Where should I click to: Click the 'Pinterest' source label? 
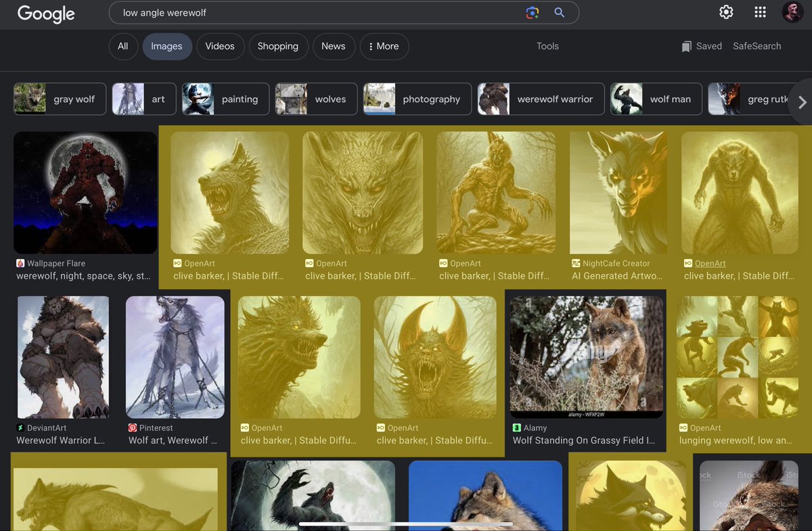point(156,428)
